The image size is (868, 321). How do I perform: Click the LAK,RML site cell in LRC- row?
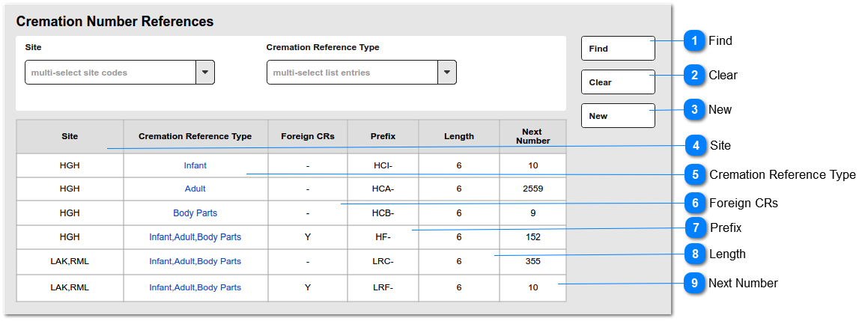[70, 261]
